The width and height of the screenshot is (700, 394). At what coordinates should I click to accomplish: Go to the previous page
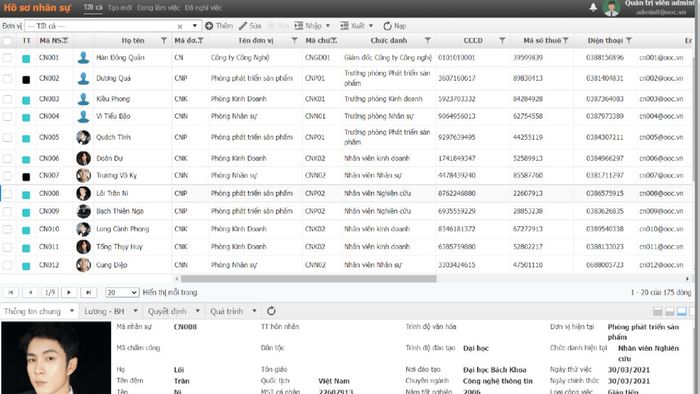click(30, 292)
